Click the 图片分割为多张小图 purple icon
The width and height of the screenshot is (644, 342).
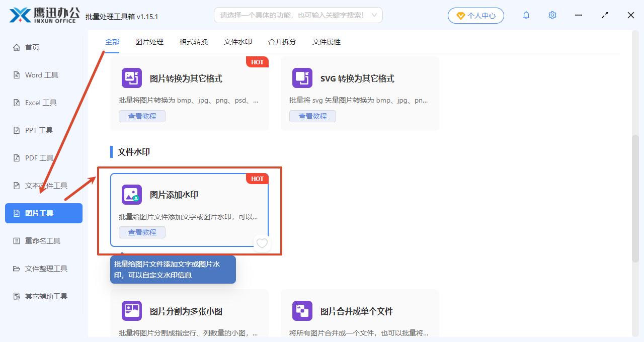pyautogui.click(x=132, y=311)
